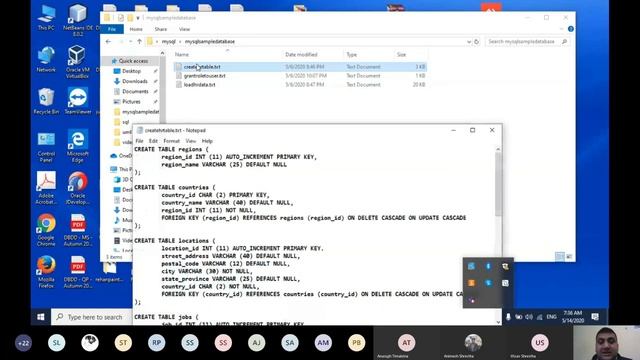Screen dimensions: 640x360
Task: Open NetBeans IDE desktop shortcut
Action: (x=78, y=20)
